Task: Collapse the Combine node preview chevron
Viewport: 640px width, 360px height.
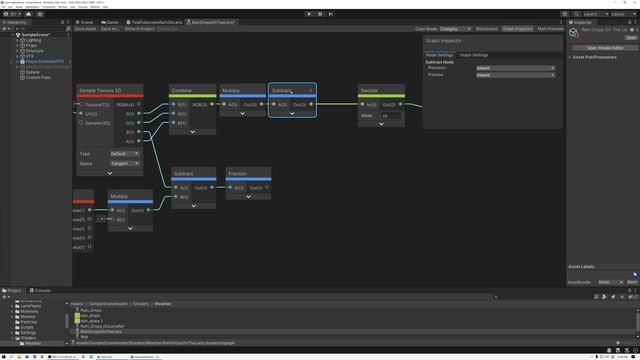Action: pyautogui.click(x=193, y=132)
